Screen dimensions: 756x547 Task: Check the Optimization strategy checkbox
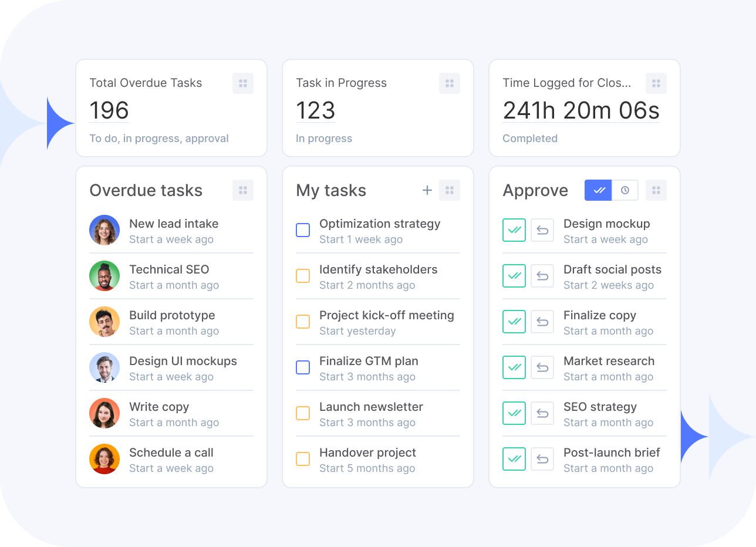click(303, 230)
